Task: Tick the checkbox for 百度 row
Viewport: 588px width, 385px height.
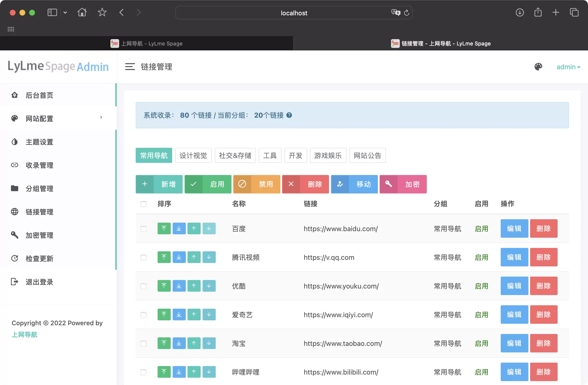Action: (x=143, y=229)
